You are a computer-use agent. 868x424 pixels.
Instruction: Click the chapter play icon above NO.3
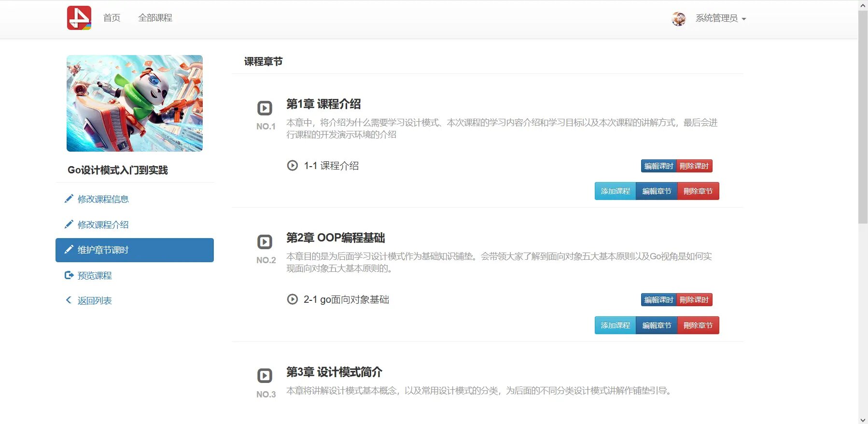(265, 376)
